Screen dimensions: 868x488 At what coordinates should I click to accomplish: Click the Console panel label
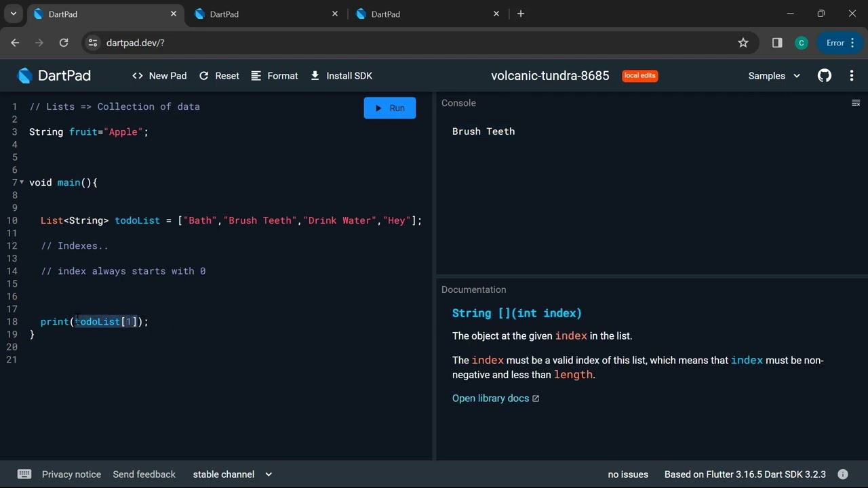click(x=458, y=103)
